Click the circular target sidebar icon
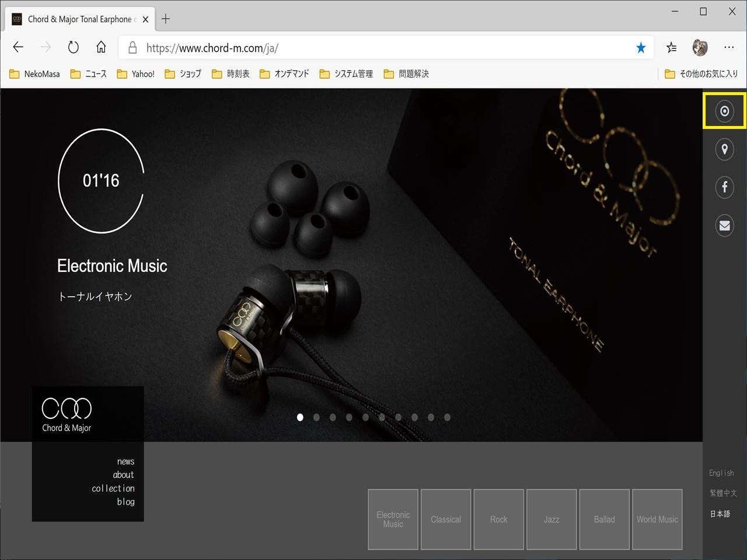Image resolution: width=747 pixels, height=560 pixels. coord(724,111)
